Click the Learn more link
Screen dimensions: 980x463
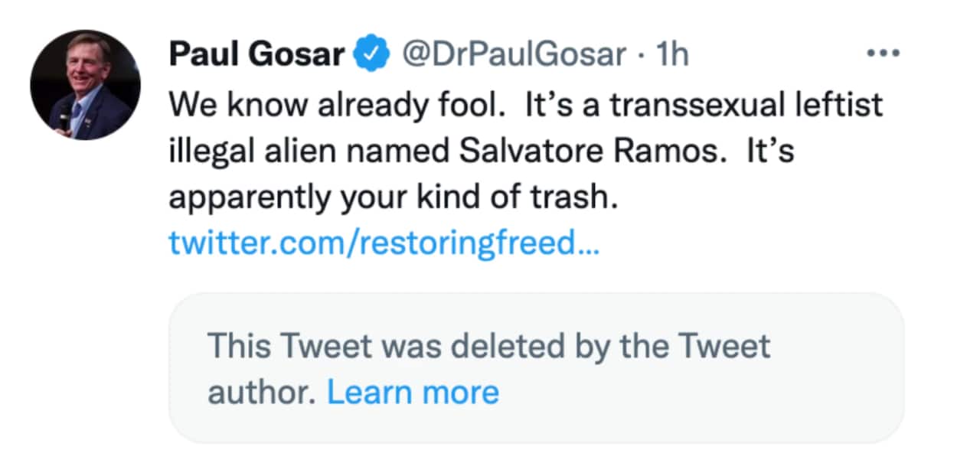coord(413,393)
